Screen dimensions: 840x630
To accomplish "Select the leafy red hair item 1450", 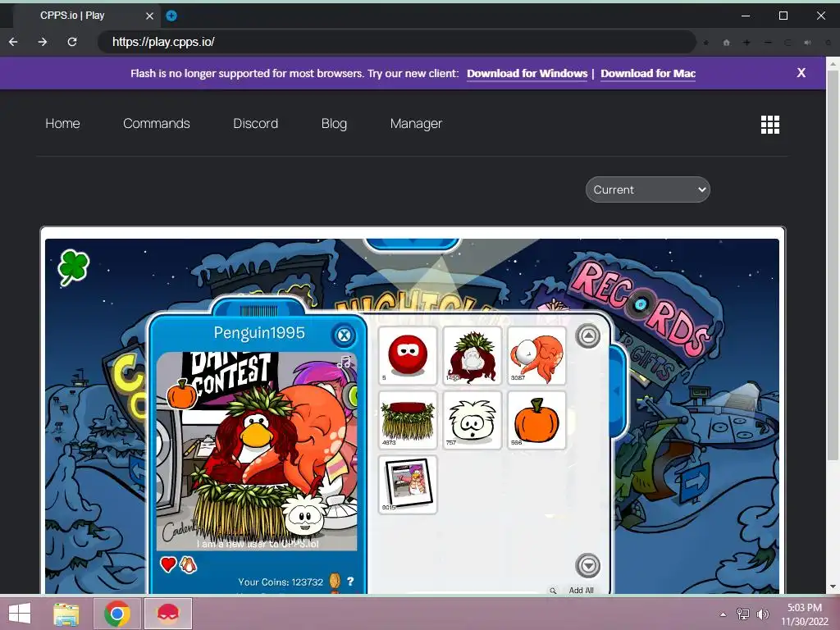I will coord(472,356).
